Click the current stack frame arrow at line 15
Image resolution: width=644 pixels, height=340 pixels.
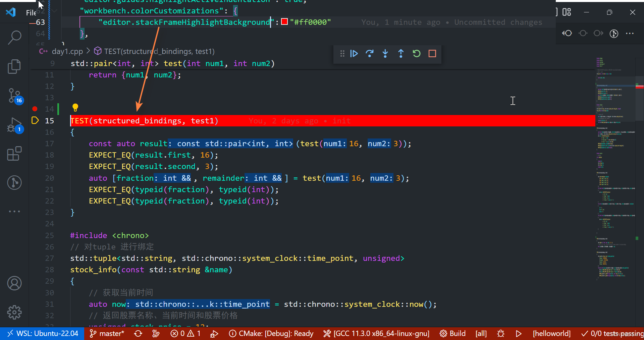click(x=35, y=120)
